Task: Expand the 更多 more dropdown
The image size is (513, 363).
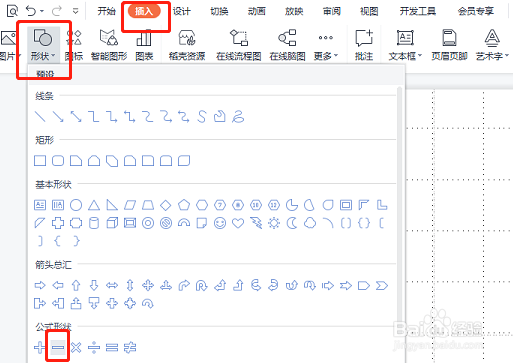Action: (x=326, y=45)
